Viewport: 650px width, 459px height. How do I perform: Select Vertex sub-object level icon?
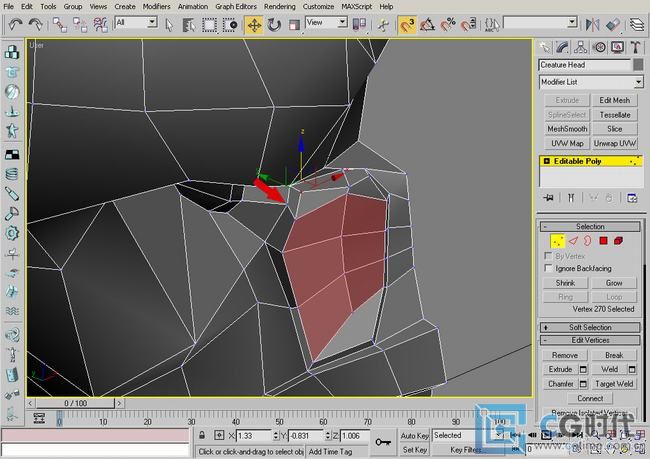point(557,241)
